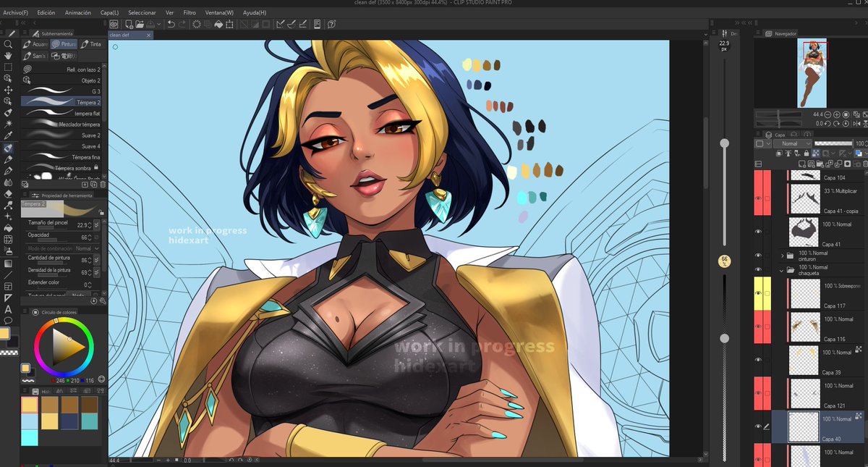The image size is (868, 467).
Task: Hide the Capa 41 - copia layer
Action: 758,198
